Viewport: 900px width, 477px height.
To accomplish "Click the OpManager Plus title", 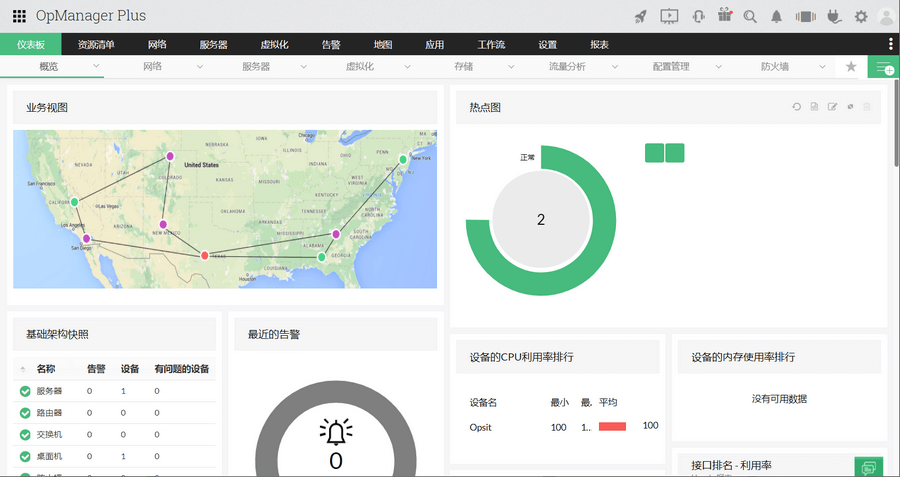I will tap(91, 16).
